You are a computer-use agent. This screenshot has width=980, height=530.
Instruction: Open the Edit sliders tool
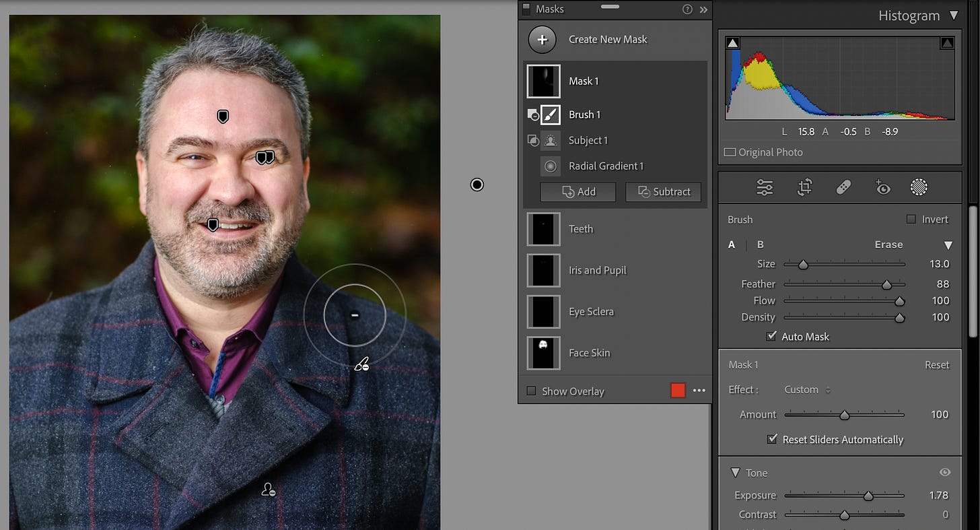765,188
